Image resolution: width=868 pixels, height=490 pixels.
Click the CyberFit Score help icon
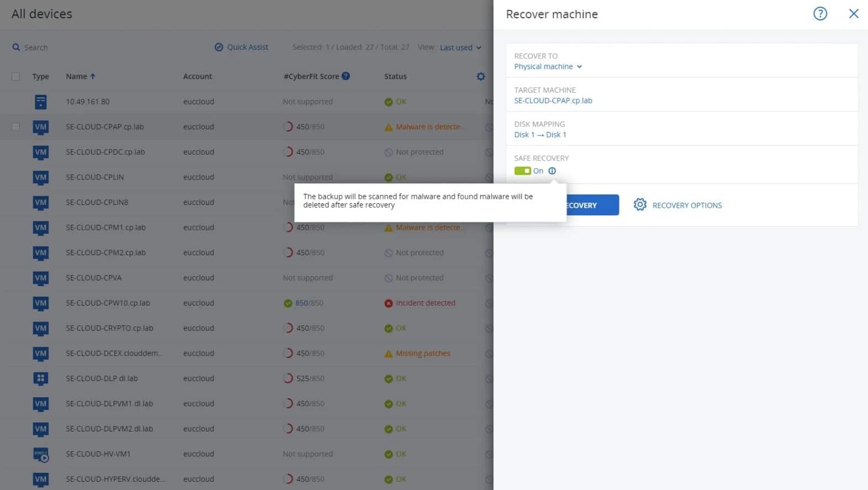click(346, 76)
